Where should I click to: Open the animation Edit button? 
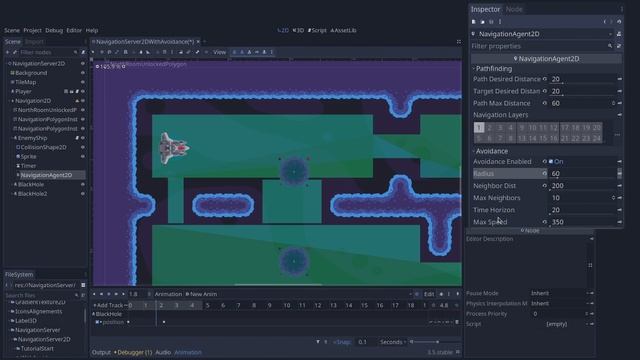[429, 294]
